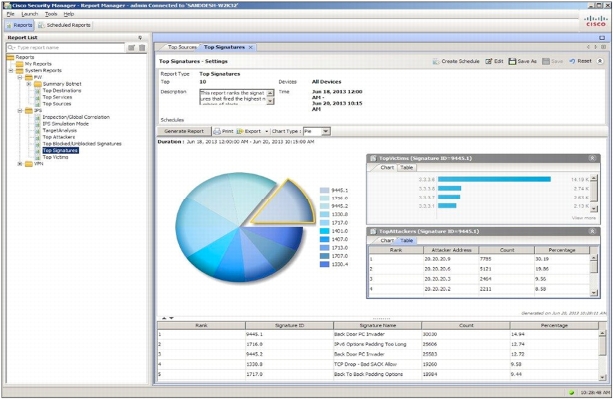Click the delete icon beside report search field
The height and width of the screenshot is (400, 614).
[142, 47]
